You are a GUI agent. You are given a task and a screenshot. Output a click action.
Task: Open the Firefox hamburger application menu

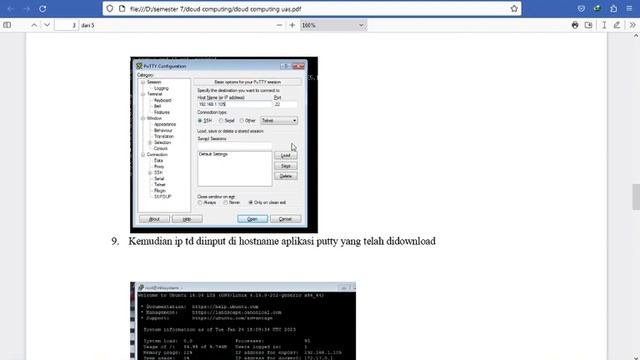point(629,9)
